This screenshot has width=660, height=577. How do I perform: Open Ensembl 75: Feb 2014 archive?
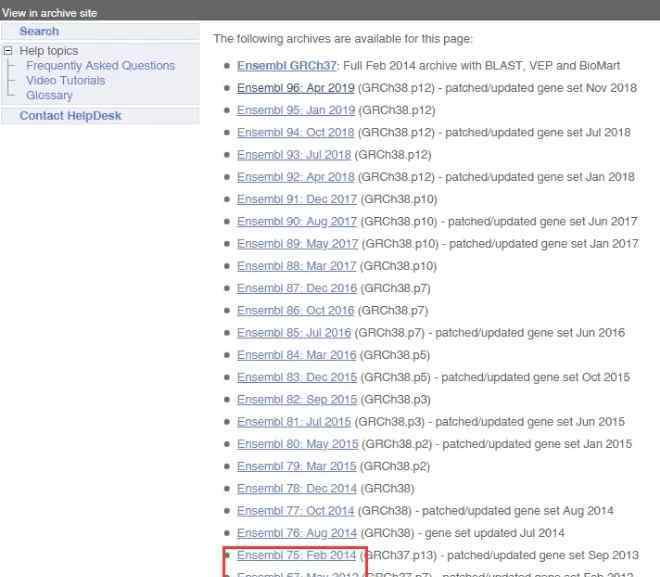(296, 556)
